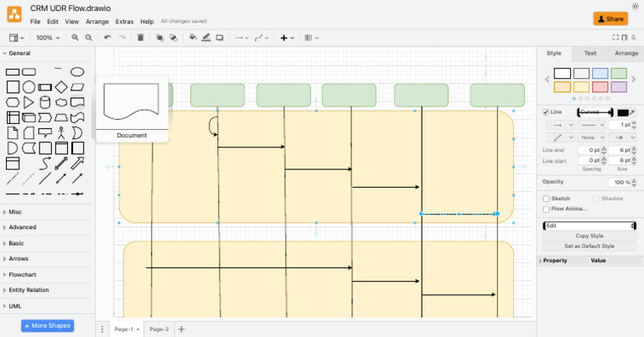Switch to Page-2 tab
Viewport: 644px width, 337px height.
click(x=159, y=329)
